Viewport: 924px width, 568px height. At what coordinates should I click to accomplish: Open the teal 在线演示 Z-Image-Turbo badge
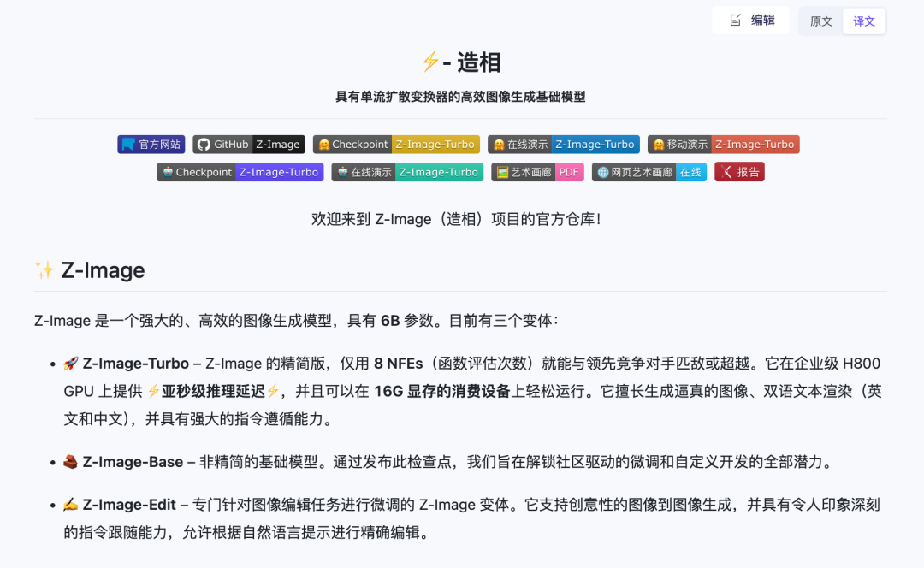(x=407, y=172)
